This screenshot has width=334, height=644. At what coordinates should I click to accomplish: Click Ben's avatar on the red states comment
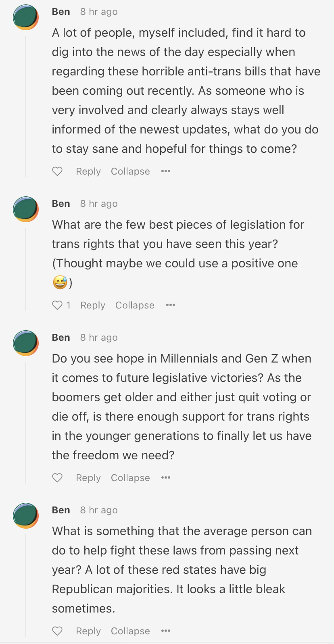point(26,516)
